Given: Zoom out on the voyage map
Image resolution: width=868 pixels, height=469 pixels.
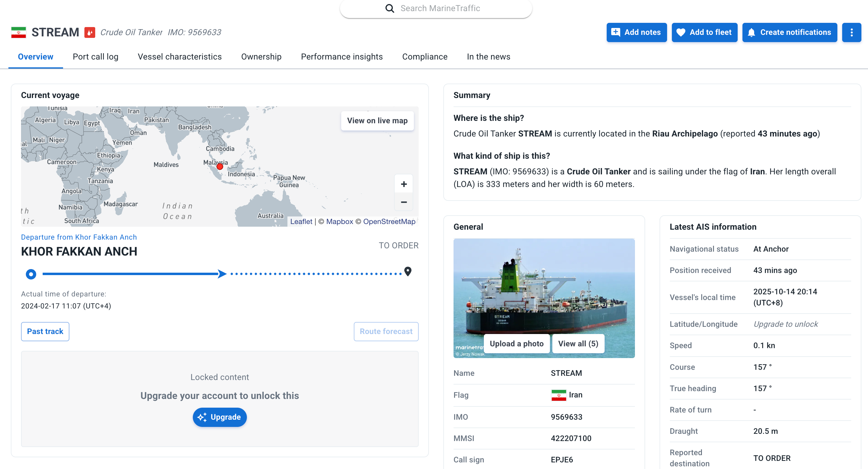Looking at the screenshot, I should coord(404,202).
